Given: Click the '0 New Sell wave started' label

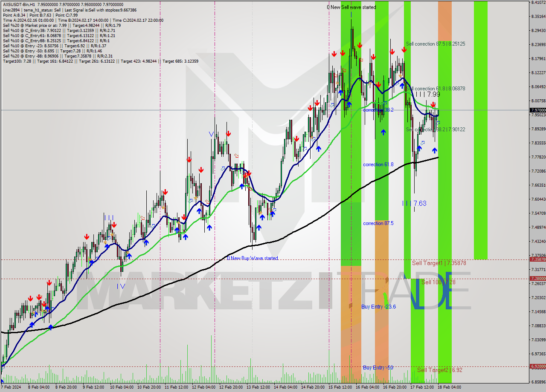Looking at the screenshot, I should [x=351, y=7].
